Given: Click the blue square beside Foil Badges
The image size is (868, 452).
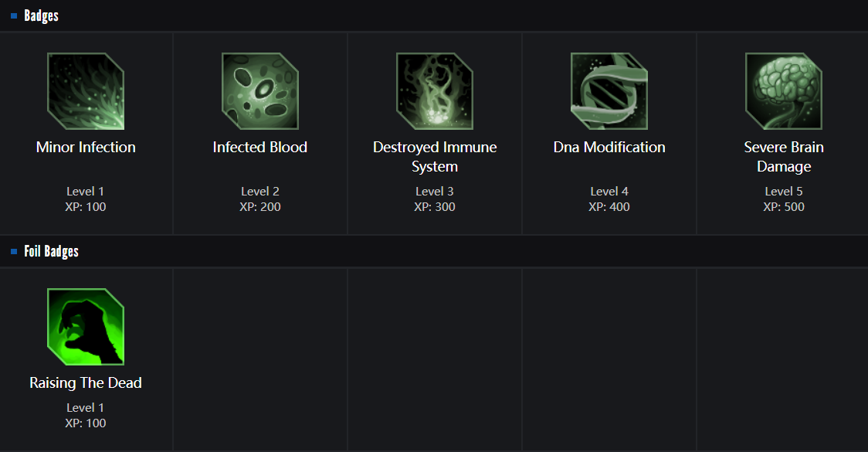Looking at the screenshot, I should coord(14,252).
